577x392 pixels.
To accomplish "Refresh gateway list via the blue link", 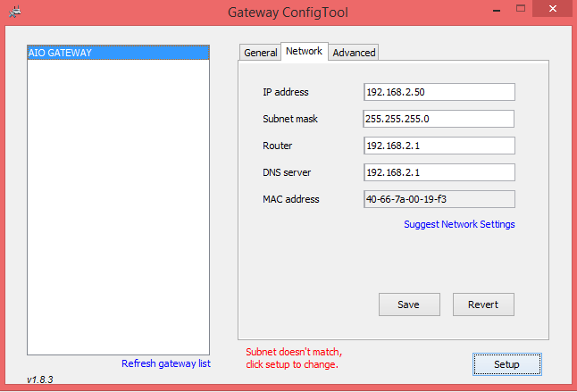I will (165, 364).
